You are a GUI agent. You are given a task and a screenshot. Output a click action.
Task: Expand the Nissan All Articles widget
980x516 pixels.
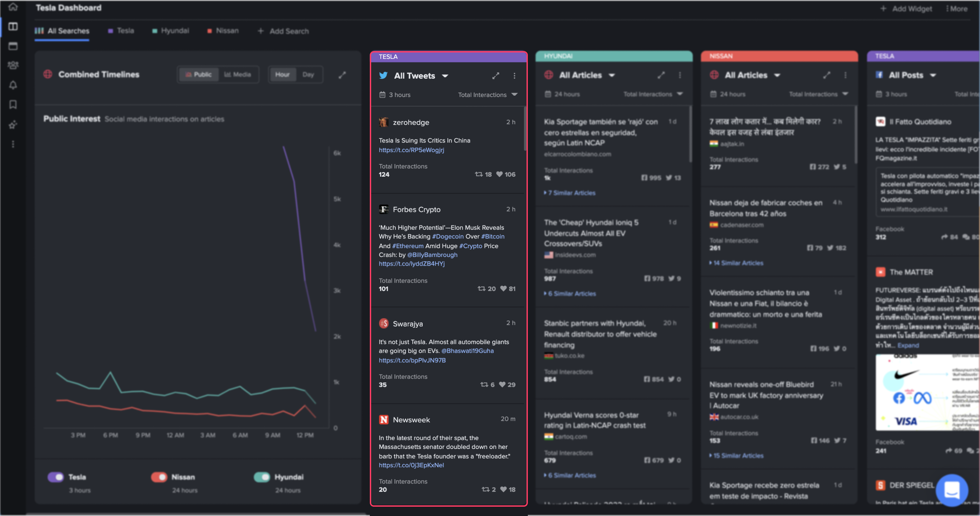click(x=827, y=75)
